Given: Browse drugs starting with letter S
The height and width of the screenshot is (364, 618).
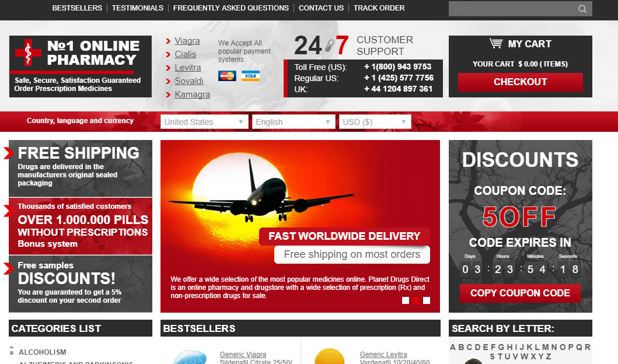Looking at the screenshot, I should (493, 356).
